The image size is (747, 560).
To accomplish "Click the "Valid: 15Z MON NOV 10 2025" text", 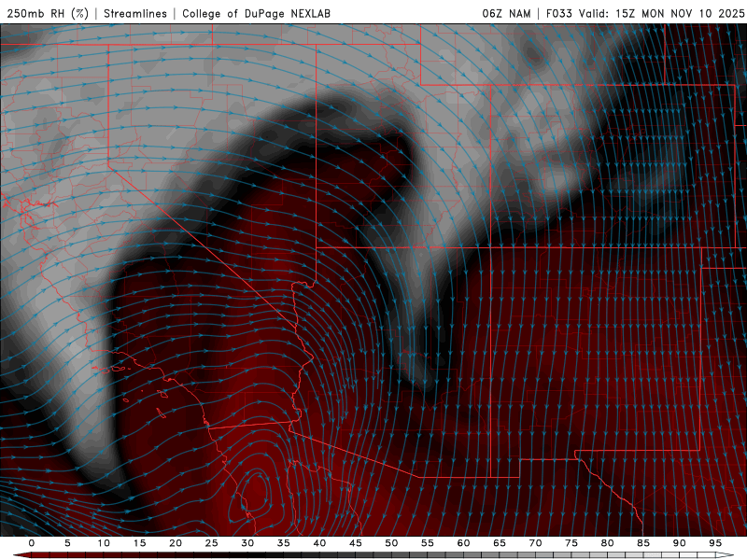I will click(661, 13).
